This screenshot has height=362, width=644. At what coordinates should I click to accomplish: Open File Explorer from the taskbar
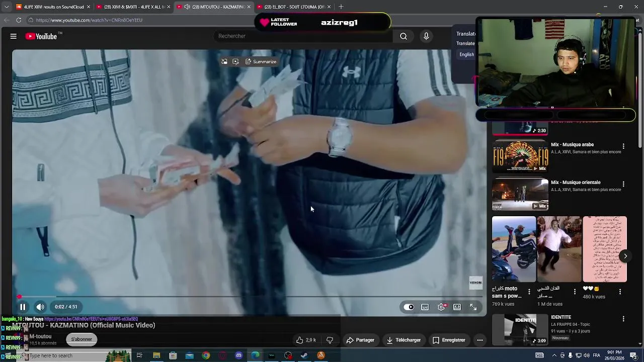tap(156, 355)
